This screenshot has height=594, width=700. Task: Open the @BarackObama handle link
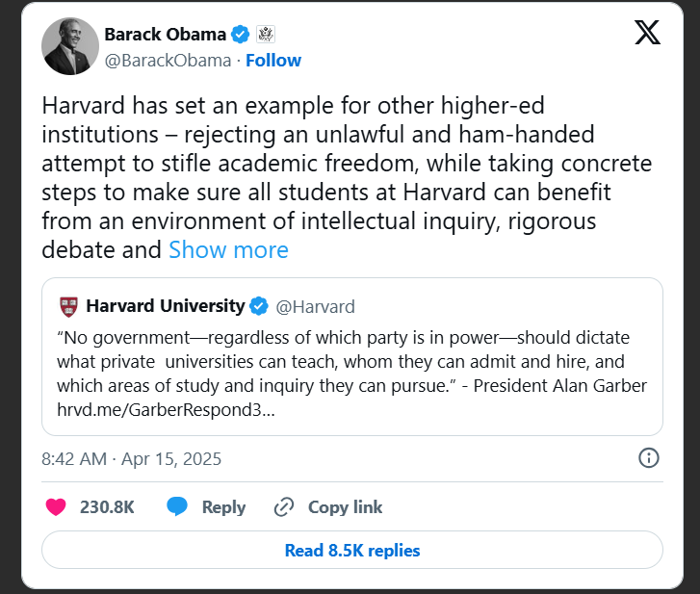pyautogui.click(x=167, y=61)
